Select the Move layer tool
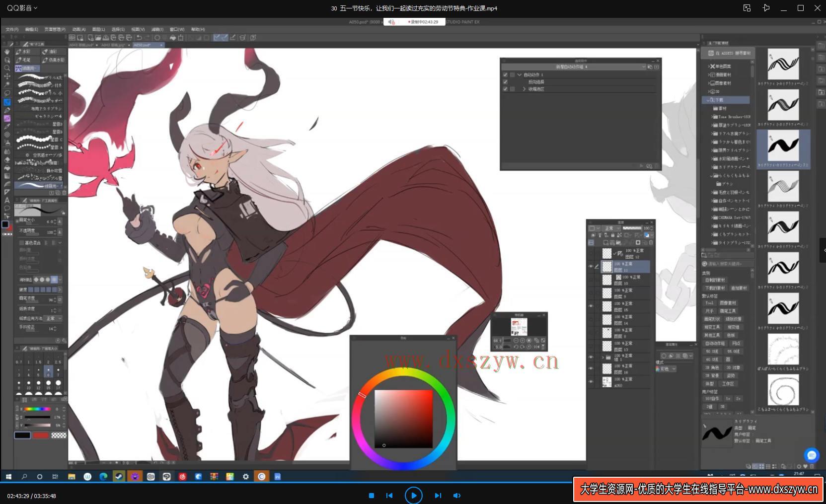826x504 pixels. pyautogui.click(x=7, y=76)
